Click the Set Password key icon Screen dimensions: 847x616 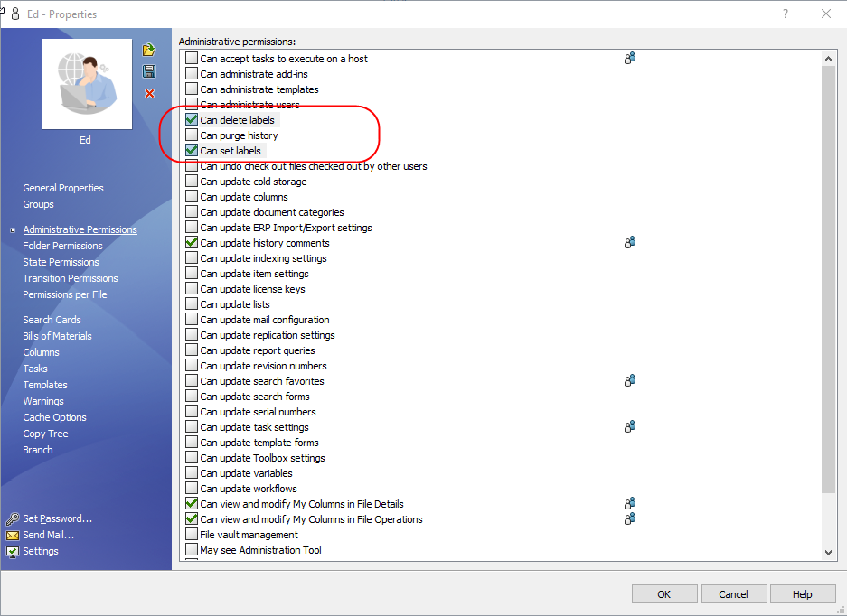pos(13,518)
